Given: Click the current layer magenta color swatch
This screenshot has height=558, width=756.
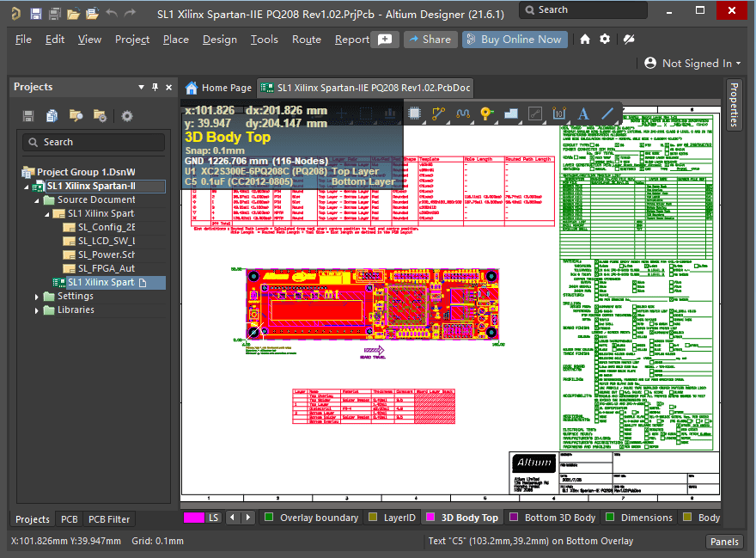Looking at the screenshot, I should coord(194,518).
